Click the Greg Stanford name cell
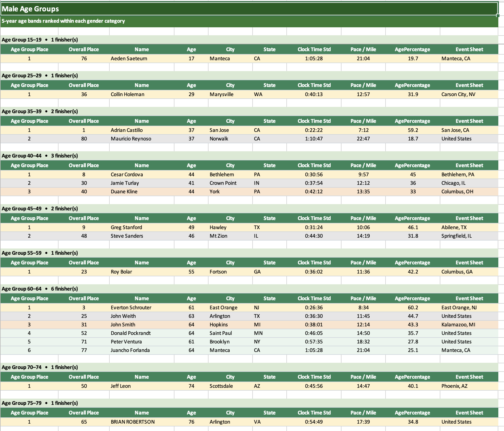The height and width of the screenshot is (431, 504). [126, 227]
